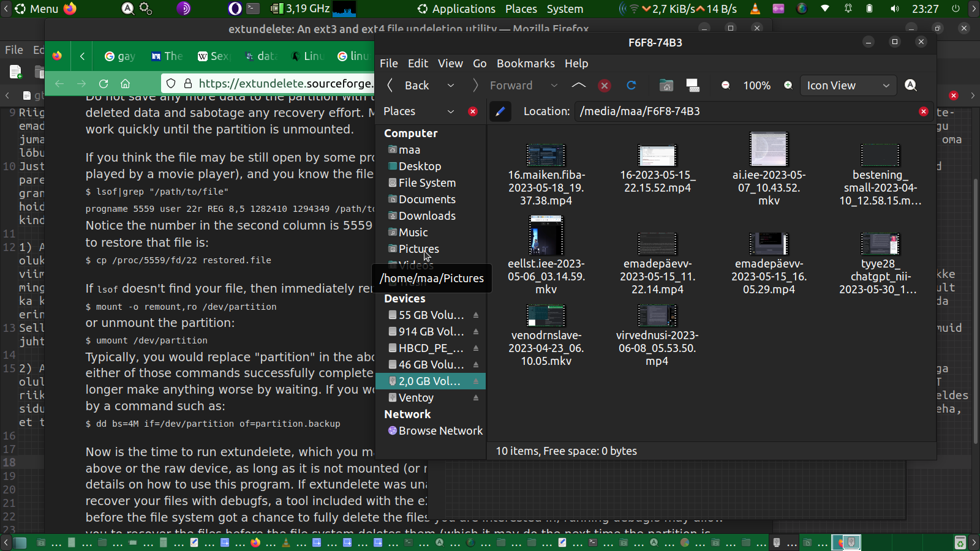Click the Home folder toolbar icon
This screenshot has height=551, width=980.
(x=666, y=86)
